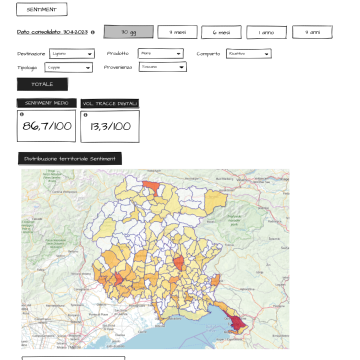Switch period to 3 mesi
The width and height of the screenshot is (360, 360).
coord(177,32)
